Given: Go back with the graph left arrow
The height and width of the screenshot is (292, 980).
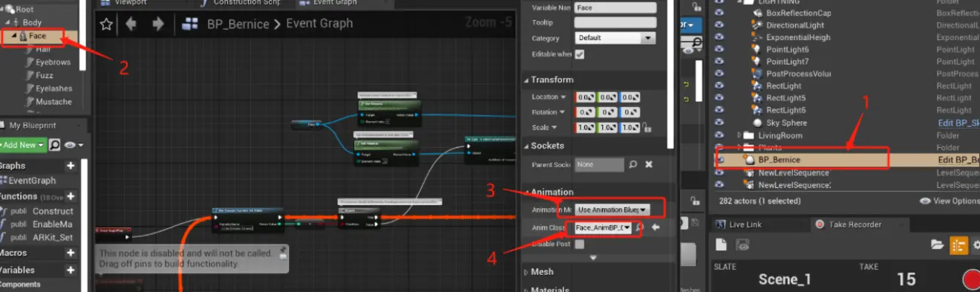Looking at the screenshot, I should [131, 24].
